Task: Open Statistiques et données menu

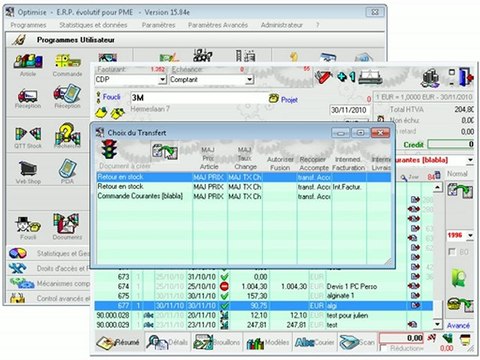Action: tap(93, 25)
